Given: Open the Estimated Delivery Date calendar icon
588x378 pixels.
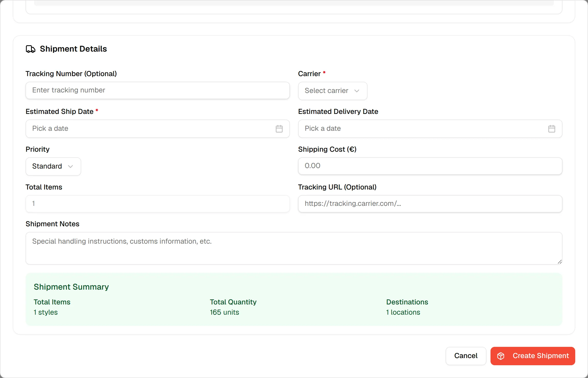Looking at the screenshot, I should [552, 129].
